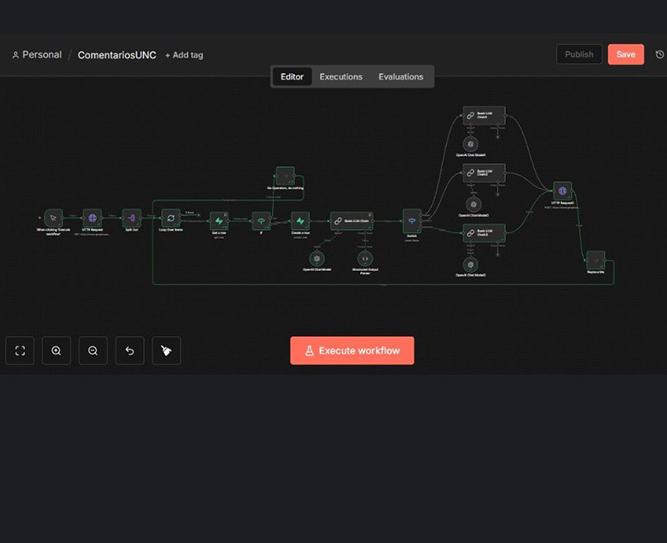The height and width of the screenshot is (543, 667).
Task: Select the OpenAI Chat Model under main LLM chain
Action: click(316, 258)
